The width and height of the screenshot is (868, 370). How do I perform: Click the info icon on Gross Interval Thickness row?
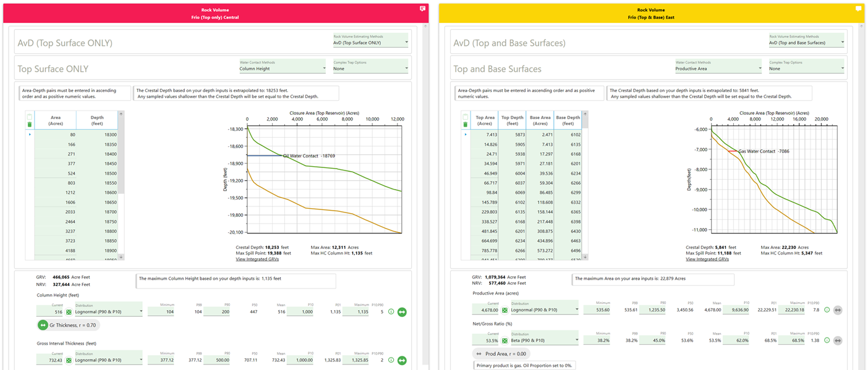click(x=391, y=360)
